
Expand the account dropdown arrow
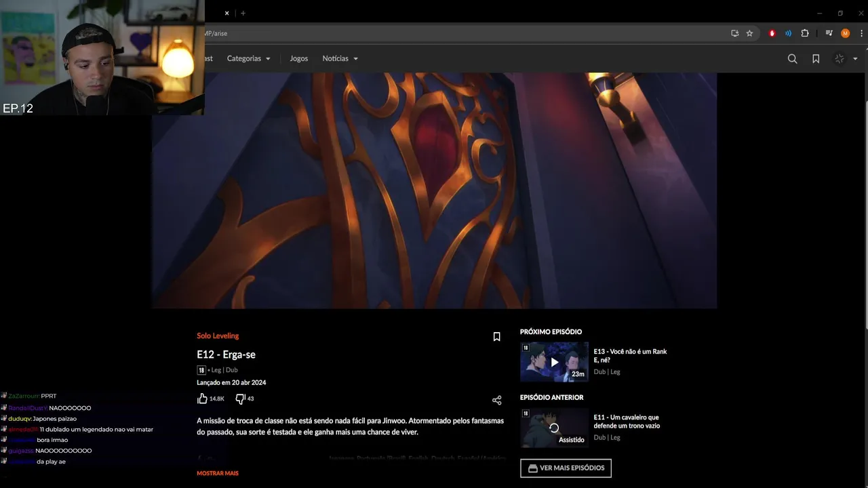tap(855, 59)
